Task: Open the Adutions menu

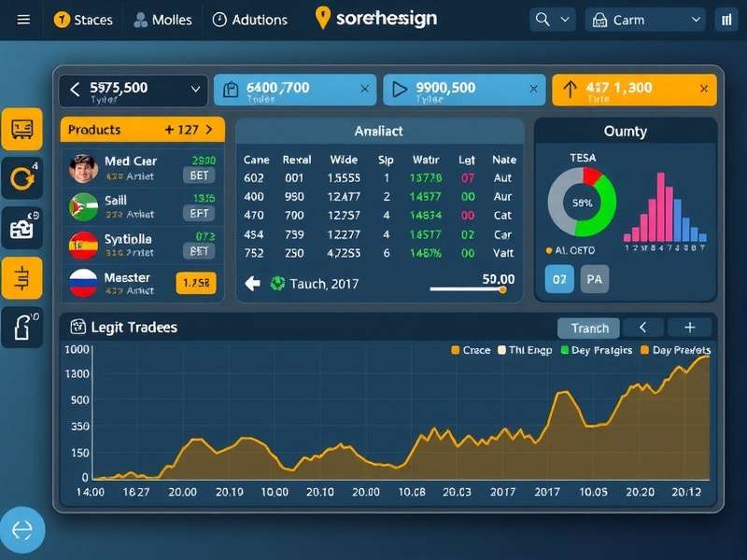Action: point(250,19)
